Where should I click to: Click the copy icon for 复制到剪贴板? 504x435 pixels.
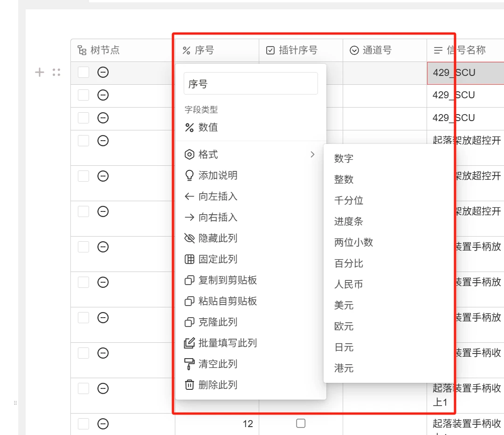[x=189, y=280]
